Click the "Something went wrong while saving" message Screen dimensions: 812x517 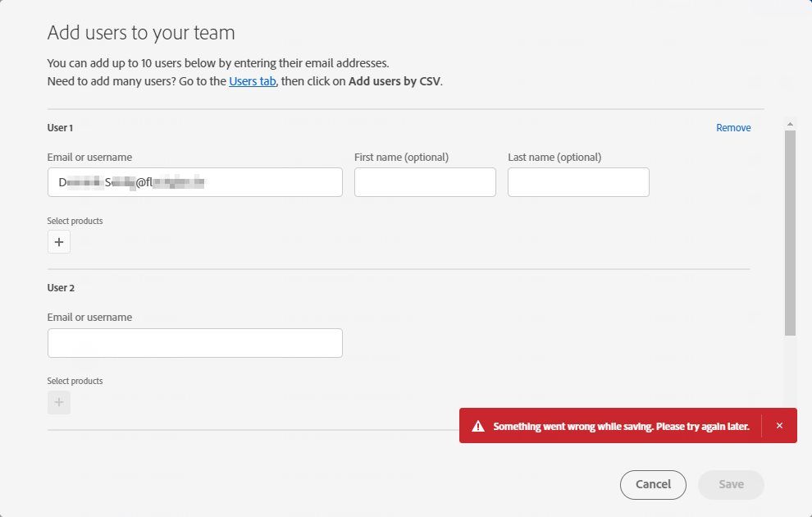[621, 427]
